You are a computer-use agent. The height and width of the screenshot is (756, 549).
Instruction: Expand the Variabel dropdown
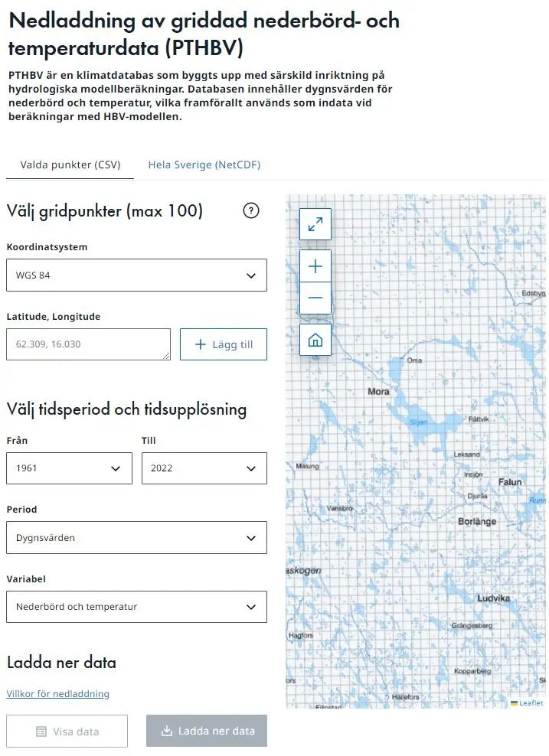136,607
